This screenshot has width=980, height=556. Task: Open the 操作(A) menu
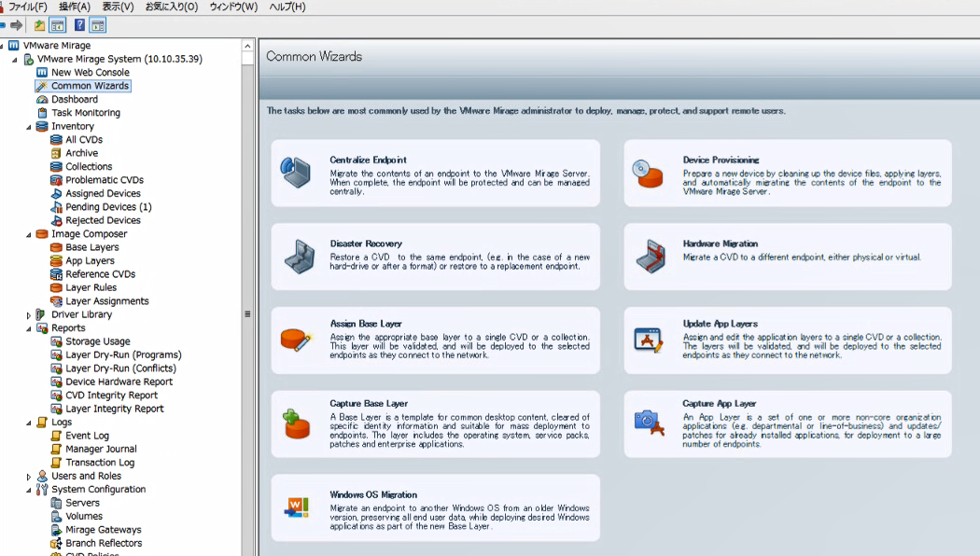(x=75, y=7)
